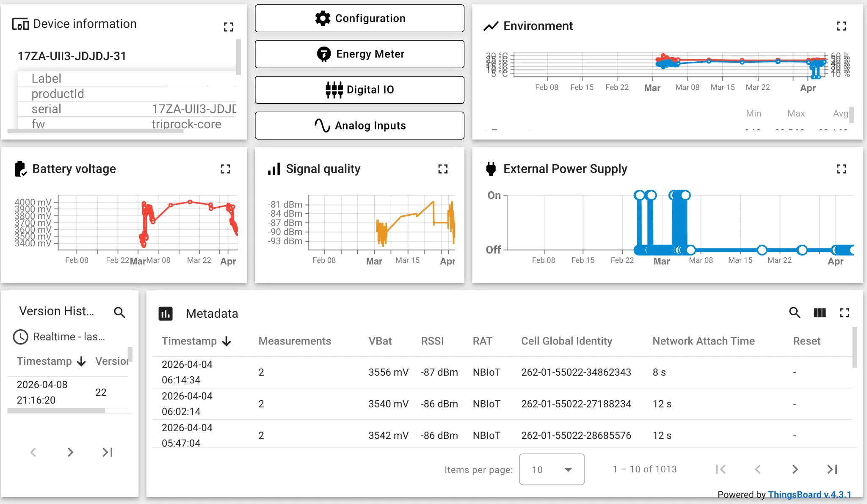
Task: Select the Realtime time window clock icon
Action: pyautogui.click(x=20, y=337)
